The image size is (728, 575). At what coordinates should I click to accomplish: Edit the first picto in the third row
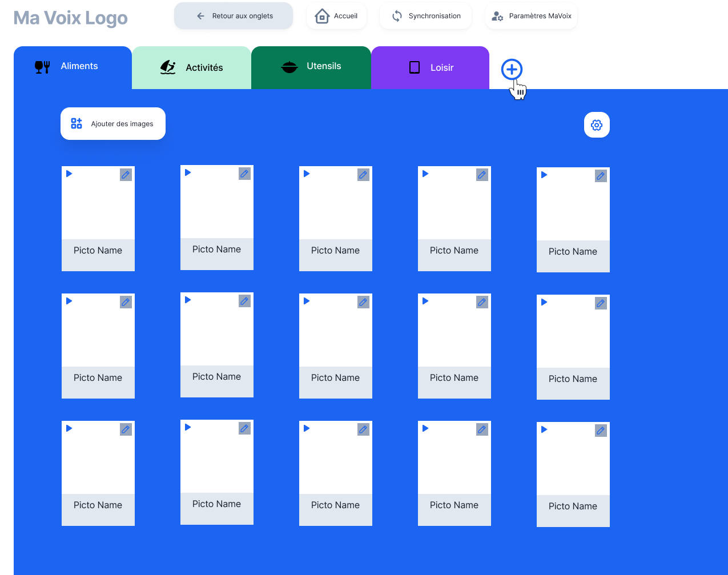126,429
